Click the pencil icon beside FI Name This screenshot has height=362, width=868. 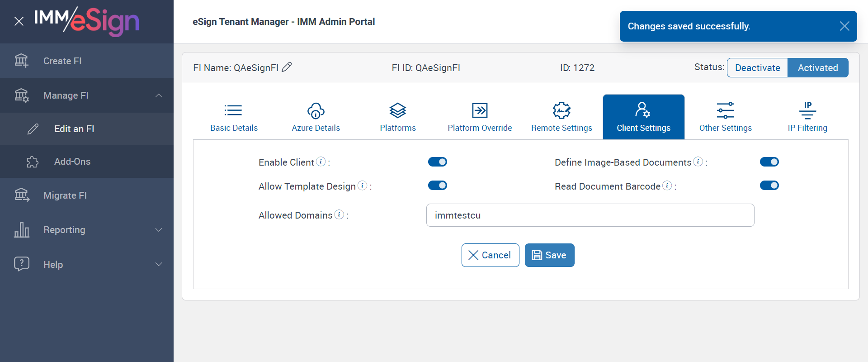pos(287,67)
